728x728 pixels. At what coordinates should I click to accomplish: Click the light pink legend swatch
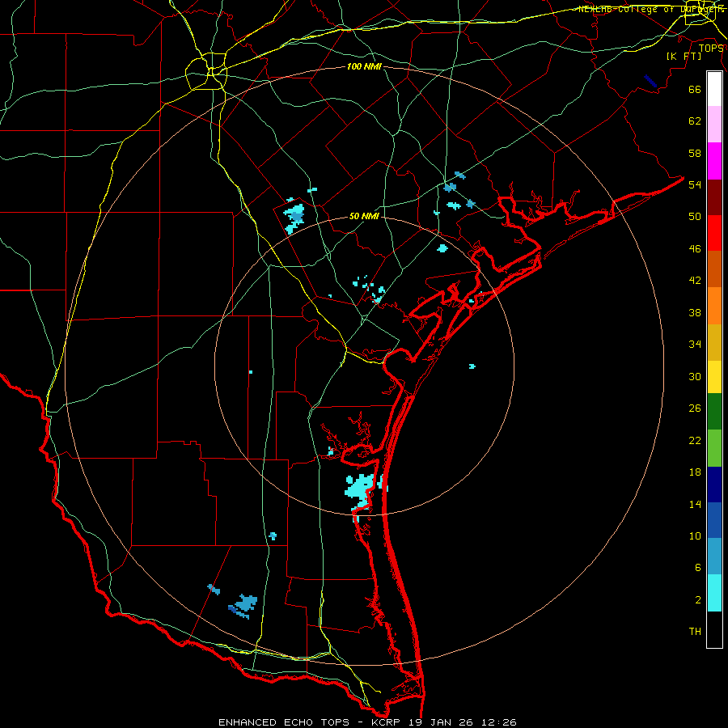(x=714, y=124)
